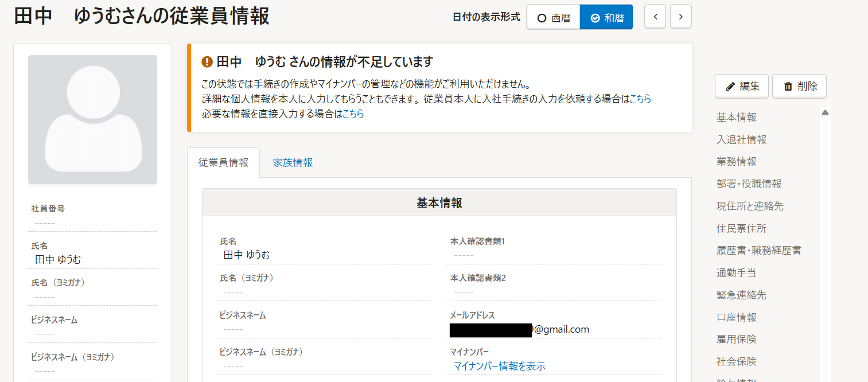868x382 pixels.
Task: Open こちら link for requesting onboarding input
Action: pyautogui.click(x=640, y=99)
